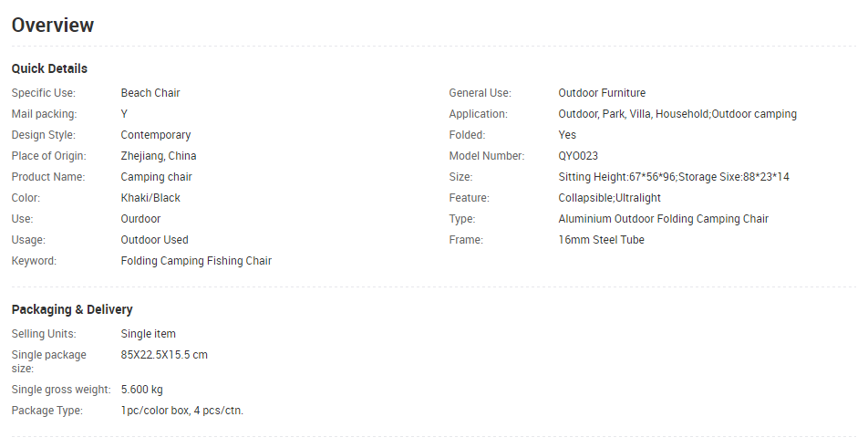Select the Beach Chair value text
The width and height of the screenshot is (868, 448).
click(x=150, y=93)
